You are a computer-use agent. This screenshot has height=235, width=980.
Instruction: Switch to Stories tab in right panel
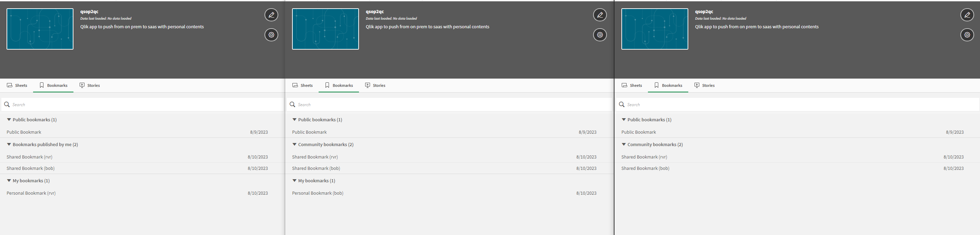coord(704,85)
